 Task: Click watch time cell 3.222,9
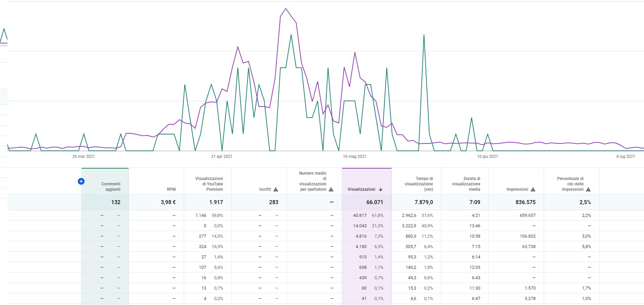pyautogui.click(x=409, y=226)
